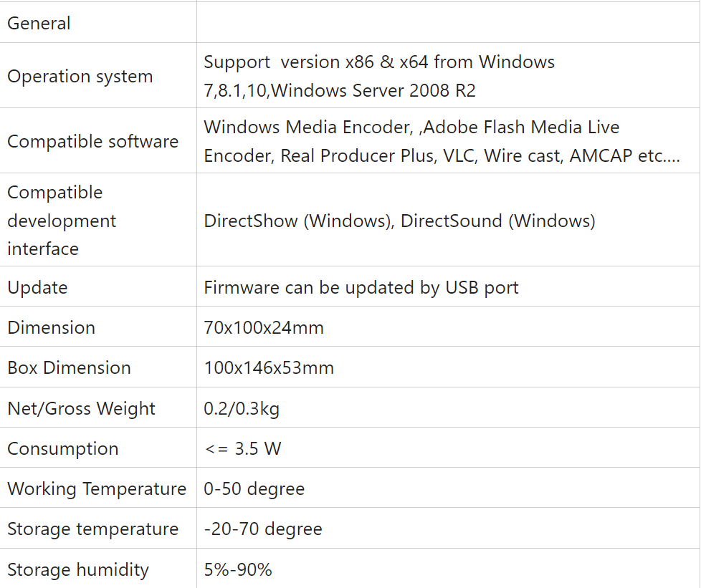The height and width of the screenshot is (588, 701).
Task: Click the Operation system label
Action: (x=80, y=76)
